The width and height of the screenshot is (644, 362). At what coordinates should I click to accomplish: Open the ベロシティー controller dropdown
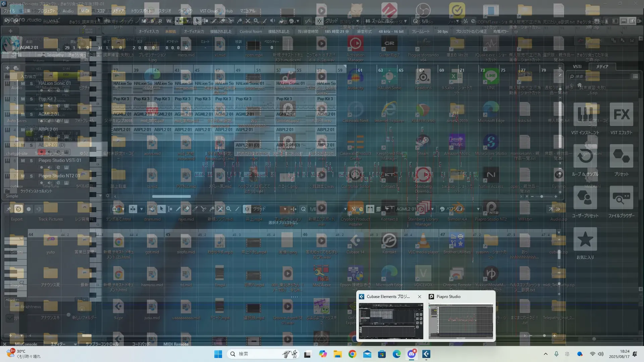pyautogui.click(x=478, y=209)
